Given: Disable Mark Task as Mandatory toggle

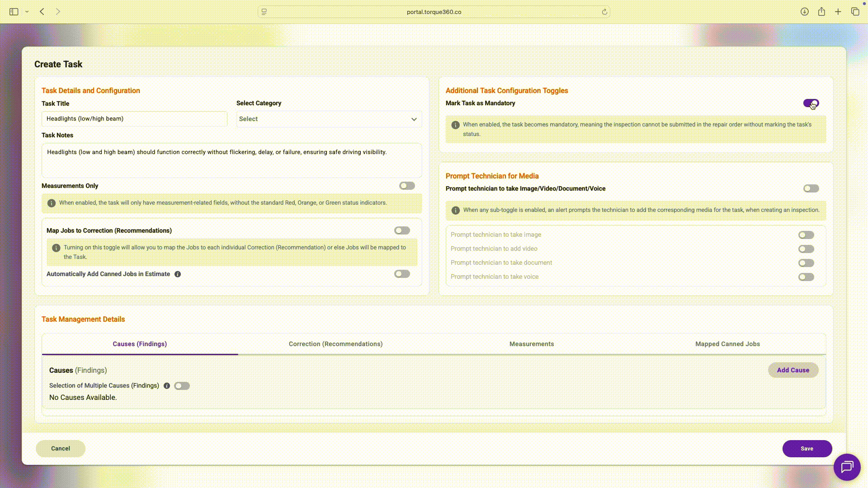Looking at the screenshot, I should (x=811, y=103).
